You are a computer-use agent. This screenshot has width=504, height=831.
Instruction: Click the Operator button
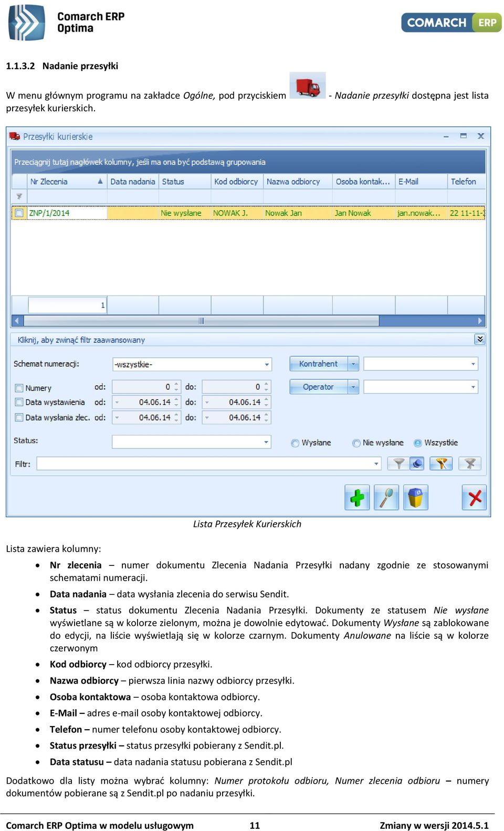pos(319,387)
